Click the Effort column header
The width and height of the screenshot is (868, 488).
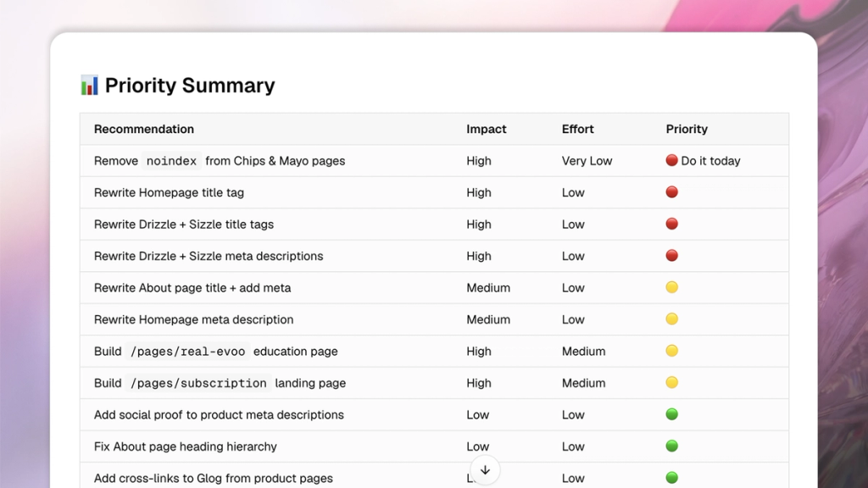577,129
